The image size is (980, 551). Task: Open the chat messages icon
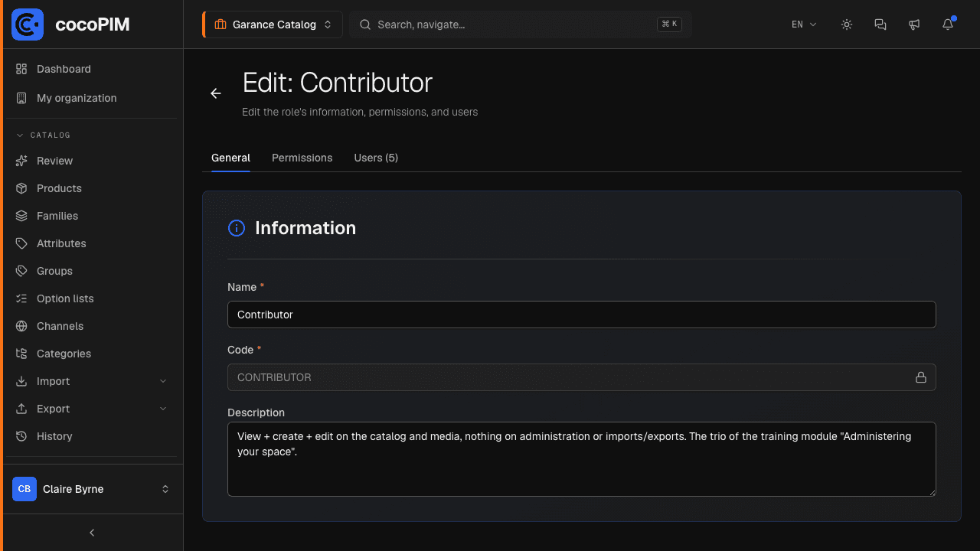point(880,24)
